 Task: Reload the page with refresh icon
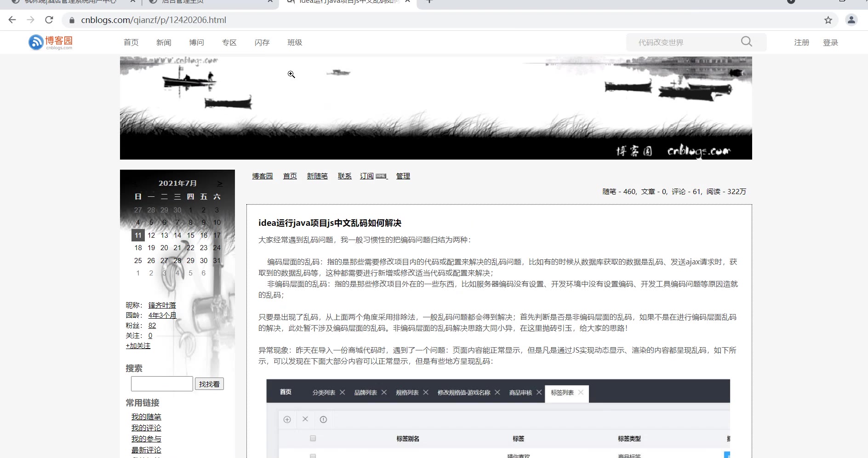(49, 20)
